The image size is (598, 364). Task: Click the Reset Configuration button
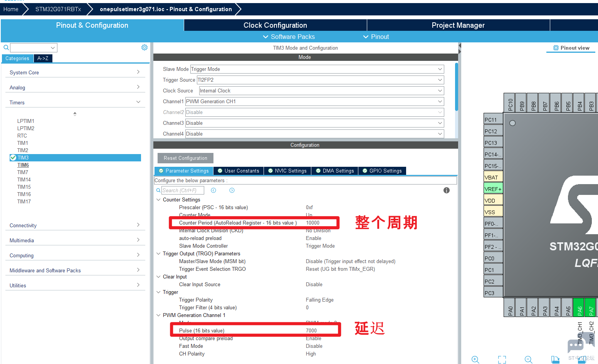pos(185,158)
